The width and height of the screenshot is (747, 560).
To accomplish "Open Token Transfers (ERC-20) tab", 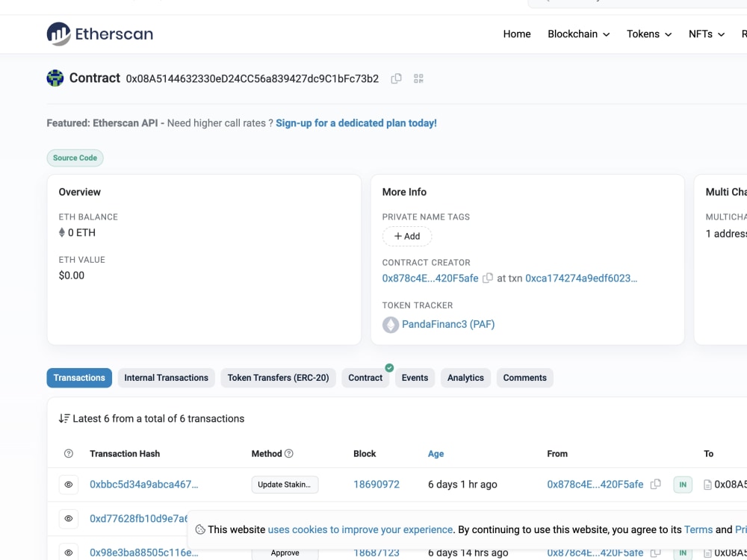I will [278, 378].
